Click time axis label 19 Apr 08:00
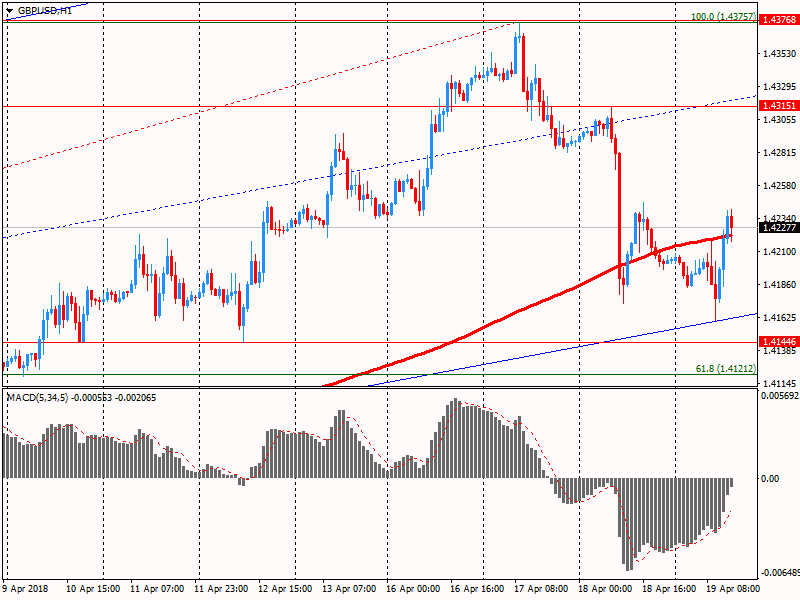 coord(733,588)
